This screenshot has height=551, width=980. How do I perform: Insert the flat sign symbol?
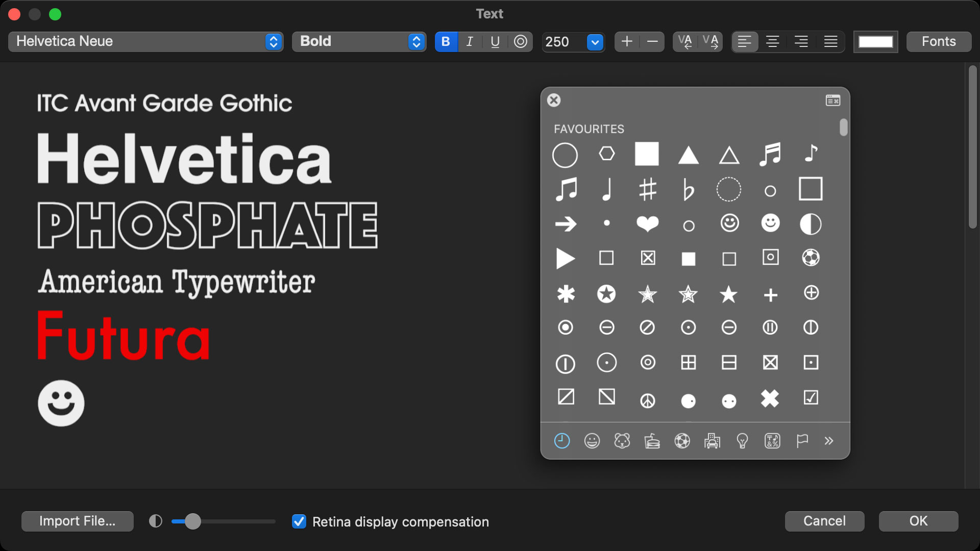pyautogui.click(x=689, y=190)
